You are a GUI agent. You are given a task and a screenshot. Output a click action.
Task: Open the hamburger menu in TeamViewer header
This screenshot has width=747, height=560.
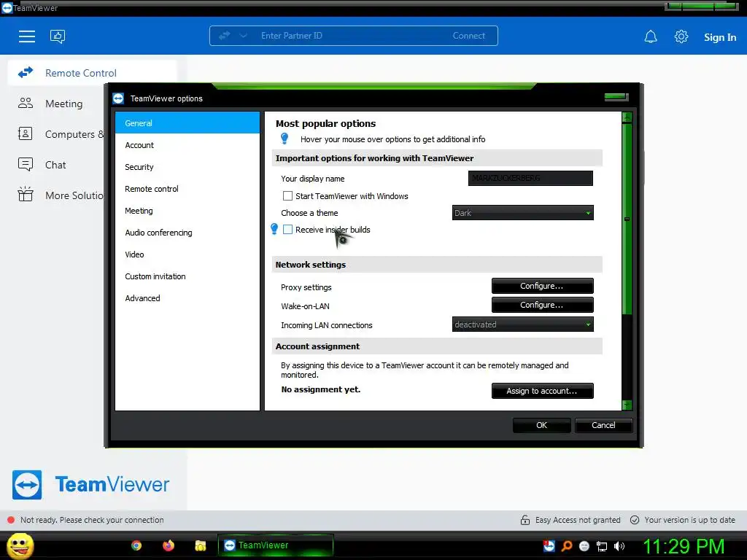[x=27, y=36]
